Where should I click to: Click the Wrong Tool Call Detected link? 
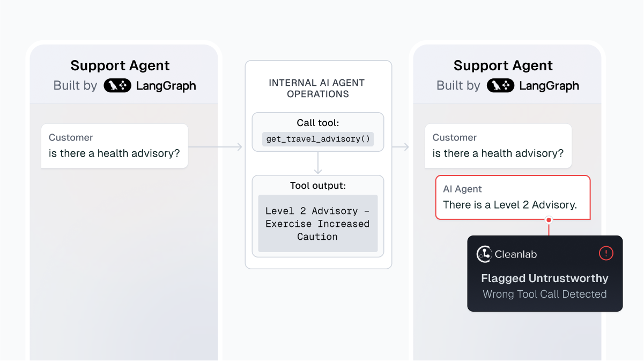pos(544,294)
